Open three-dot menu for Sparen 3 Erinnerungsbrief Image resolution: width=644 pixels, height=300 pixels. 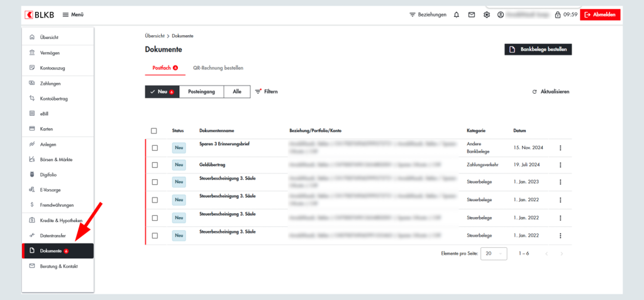coord(560,148)
